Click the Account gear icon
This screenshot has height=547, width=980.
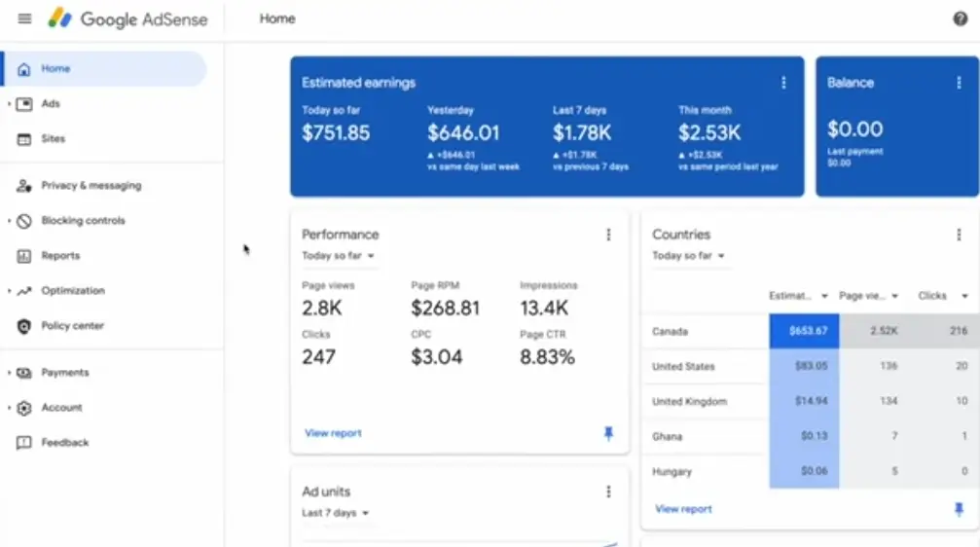23,408
